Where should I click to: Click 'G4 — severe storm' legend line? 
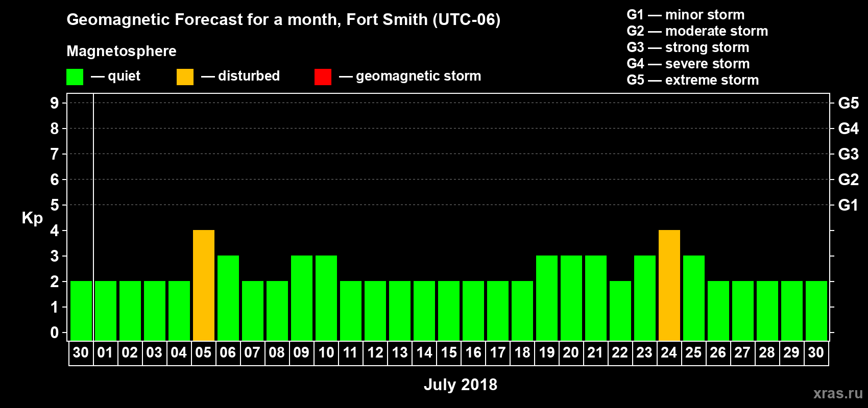[x=688, y=64]
